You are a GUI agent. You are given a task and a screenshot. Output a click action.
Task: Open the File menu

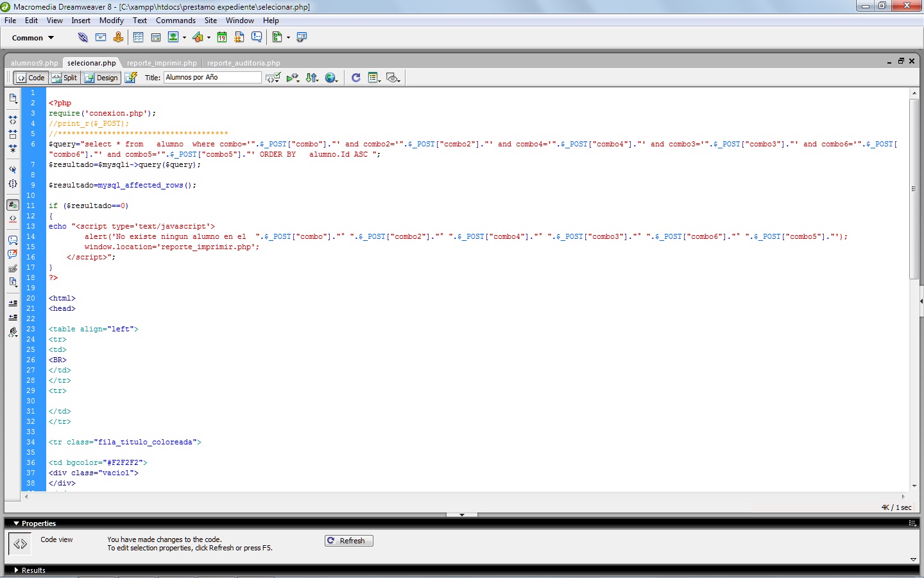click(10, 21)
